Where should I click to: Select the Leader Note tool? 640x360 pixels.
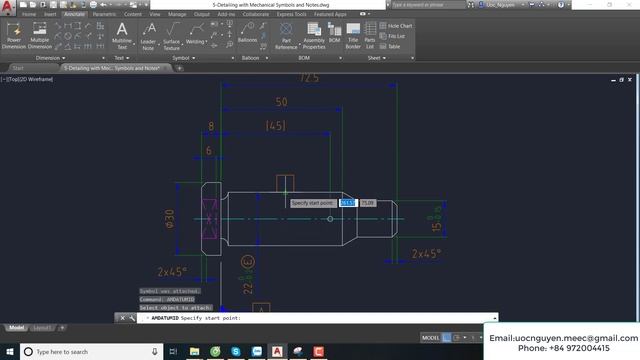[x=149, y=36]
